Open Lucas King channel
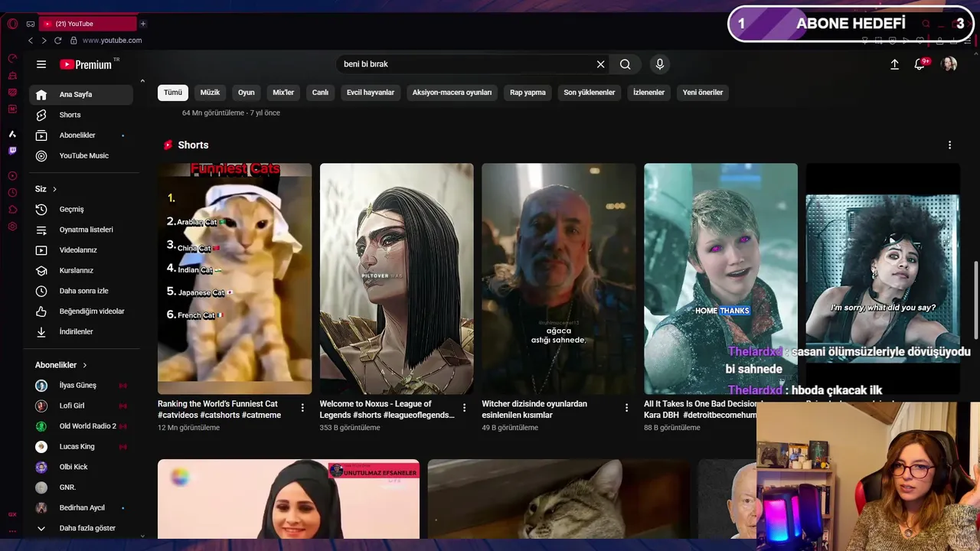This screenshot has height=551, width=980. point(81,446)
